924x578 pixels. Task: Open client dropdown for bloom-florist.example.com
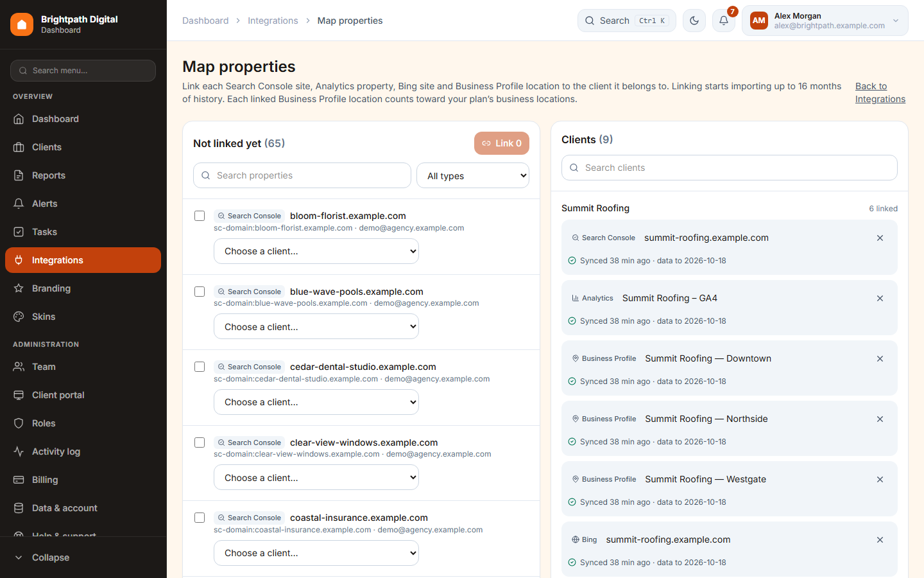click(316, 251)
